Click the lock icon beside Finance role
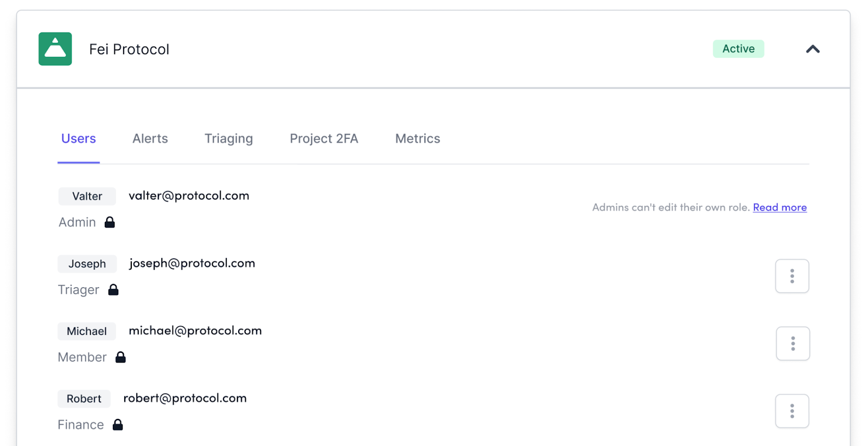The width and height of the screenshot is (868, 446). coord(118,425)
